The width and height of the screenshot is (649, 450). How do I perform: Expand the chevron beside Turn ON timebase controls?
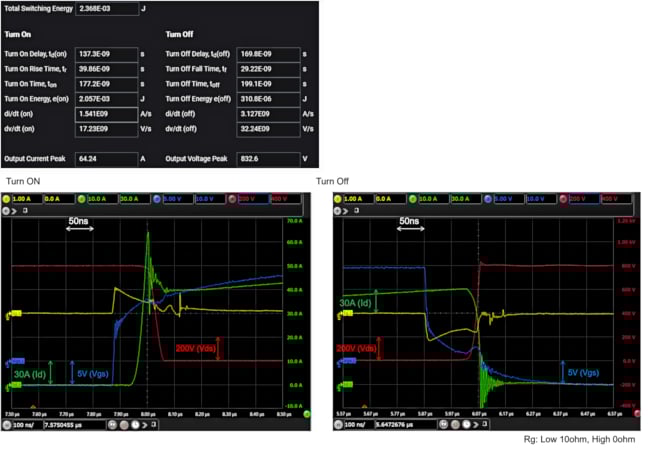(145, 425)
